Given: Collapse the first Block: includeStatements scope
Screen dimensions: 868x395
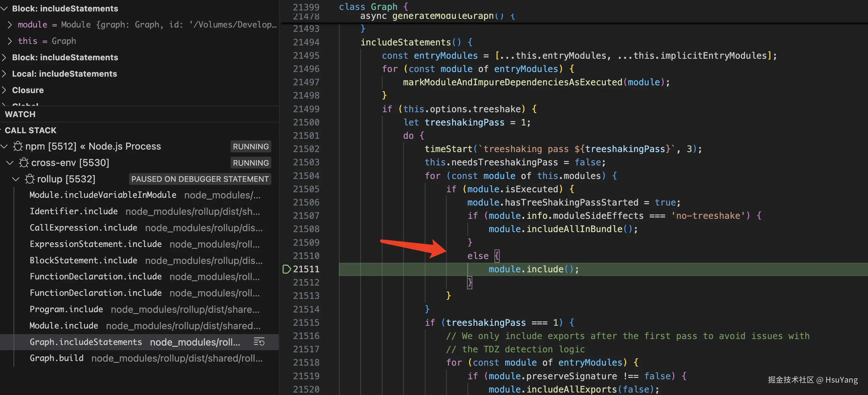Looking at the screenshot, I should tap(4, 8).
